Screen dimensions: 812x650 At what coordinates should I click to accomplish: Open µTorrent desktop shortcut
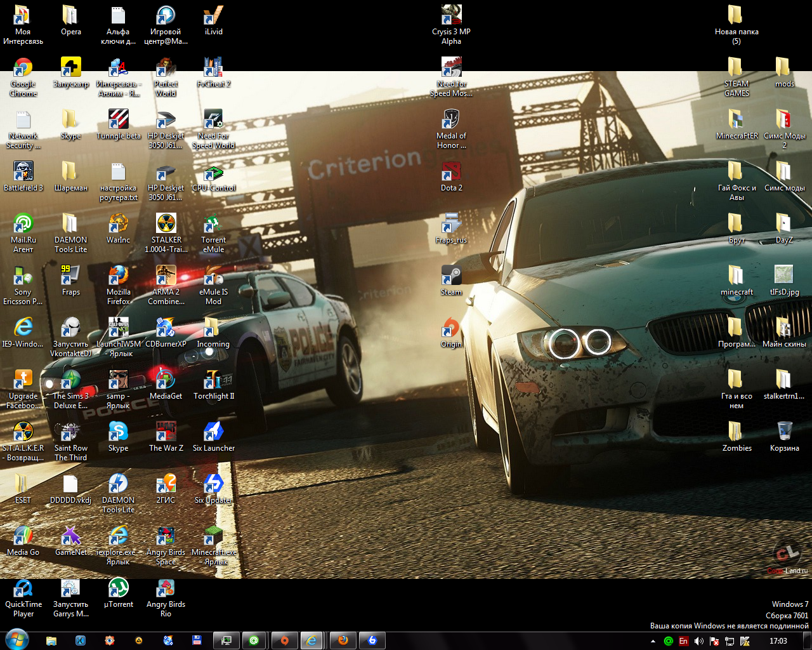[119, 588]
